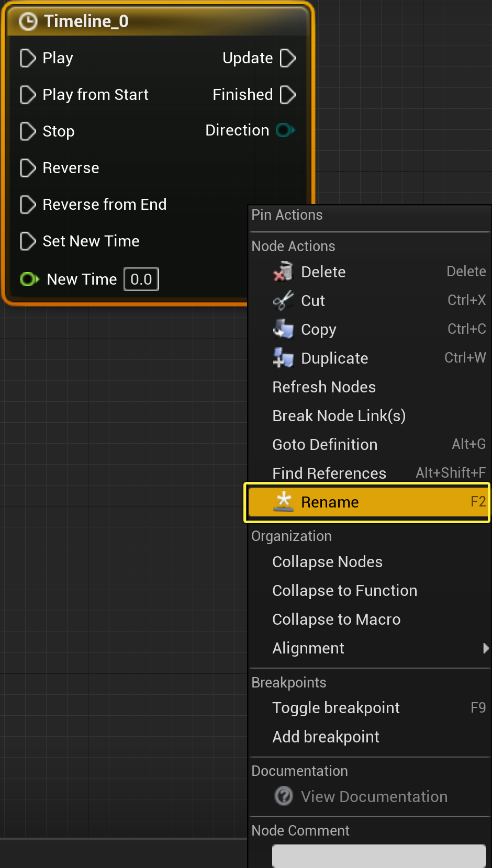This screenshot has height=868, width=492.
Task: Click the Reverse execution pin
Action: pyautogui.click(x=28, y=168)
